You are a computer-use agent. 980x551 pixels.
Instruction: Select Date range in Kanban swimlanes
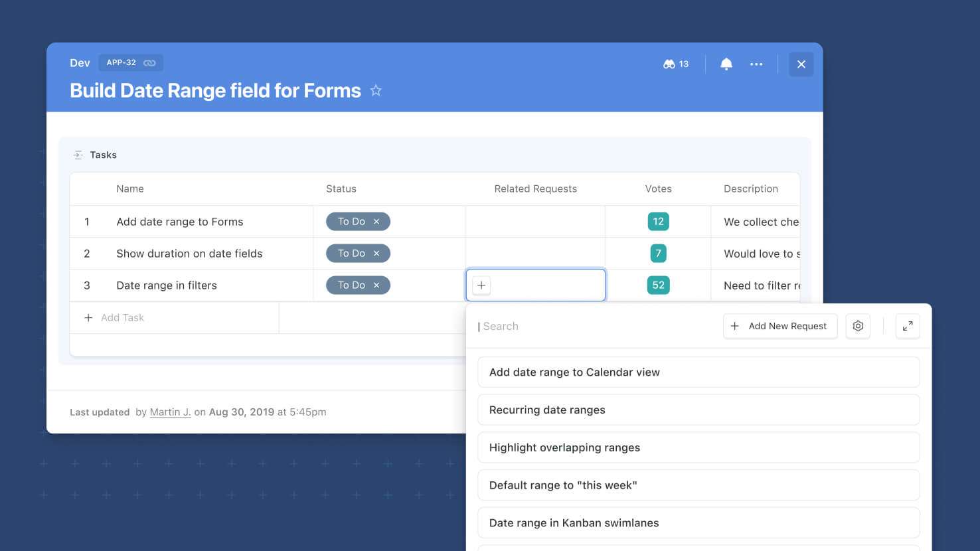698,523
